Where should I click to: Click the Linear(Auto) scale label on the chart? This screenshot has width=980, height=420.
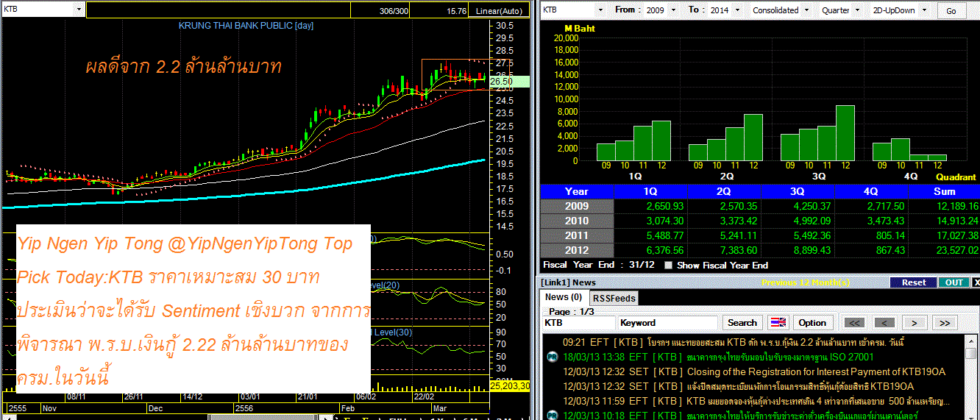click(x=499, y=11)
